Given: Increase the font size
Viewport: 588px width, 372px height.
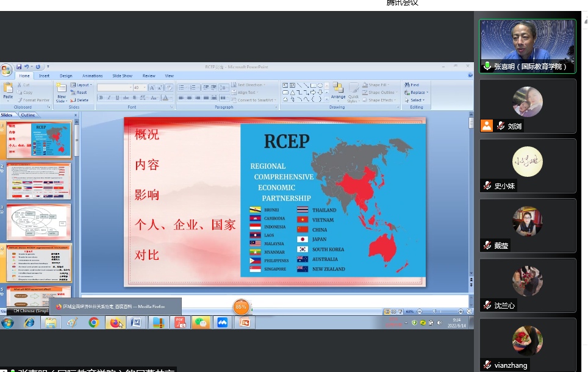Looking at the screenshot, I should tap(152, 88).
